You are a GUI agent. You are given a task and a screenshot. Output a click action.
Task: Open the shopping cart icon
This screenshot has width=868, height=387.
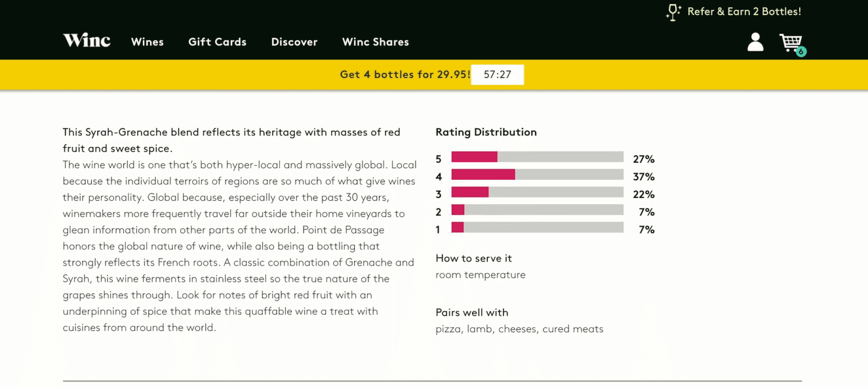click(x=791, y=43)
